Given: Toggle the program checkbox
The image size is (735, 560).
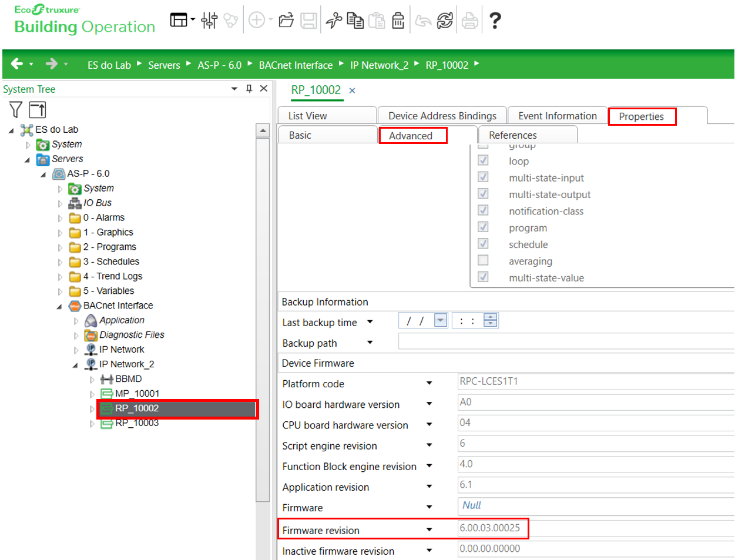Looking at the screenshot, I should coord(483,227).
